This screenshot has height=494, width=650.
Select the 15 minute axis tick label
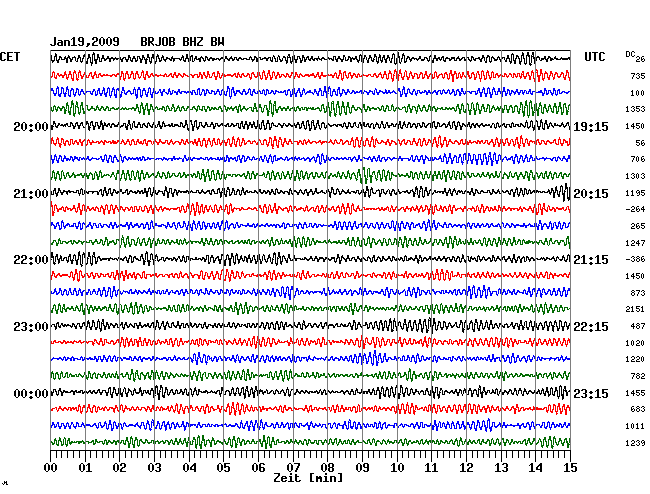[570, 468]
